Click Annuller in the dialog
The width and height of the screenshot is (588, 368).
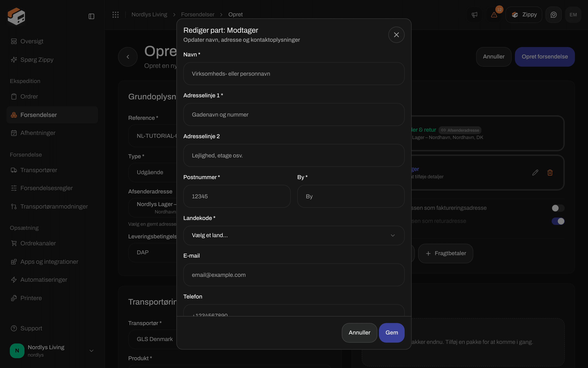(359, 333)
